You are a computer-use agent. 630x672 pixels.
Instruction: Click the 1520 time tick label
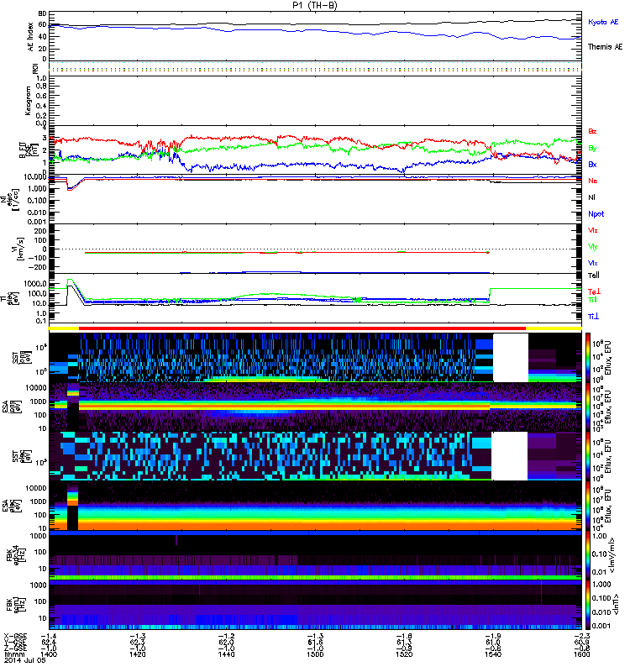tap(404, 654)
